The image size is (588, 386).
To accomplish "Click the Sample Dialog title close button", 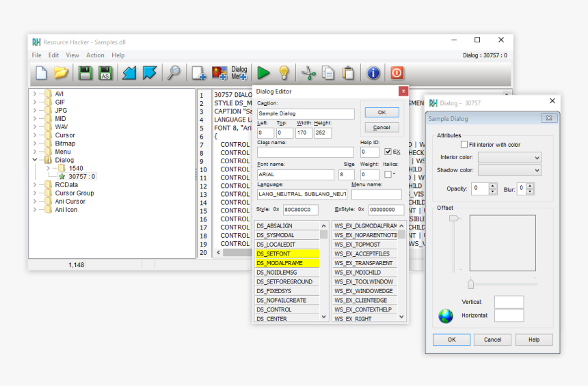I will [549, 118].
